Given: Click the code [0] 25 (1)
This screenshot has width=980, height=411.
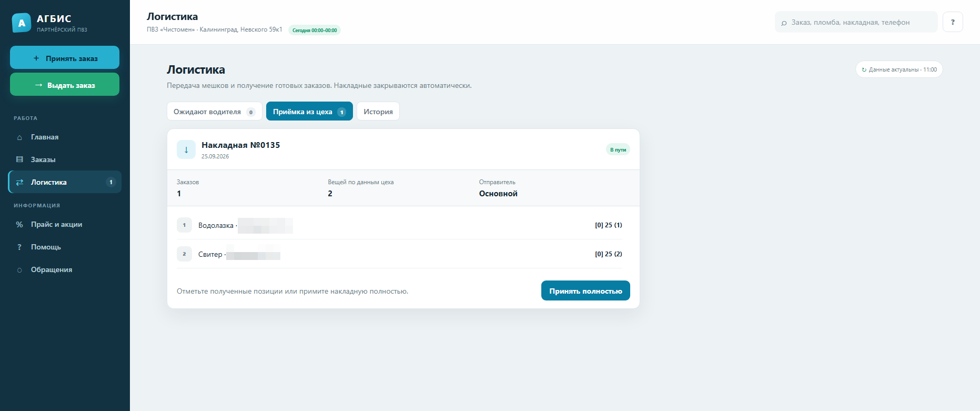Looking at the screenshot, I should (609, 225).
